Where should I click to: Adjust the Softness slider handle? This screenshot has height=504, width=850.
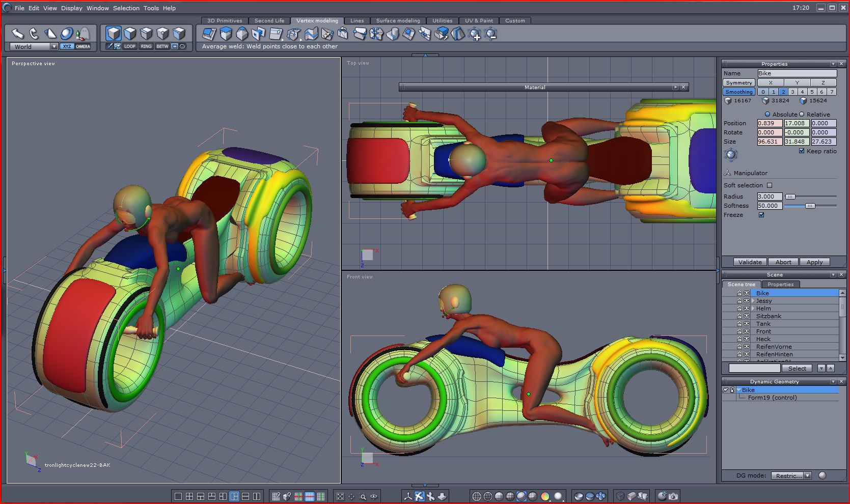pyautogui.click(x=810, y=206)
